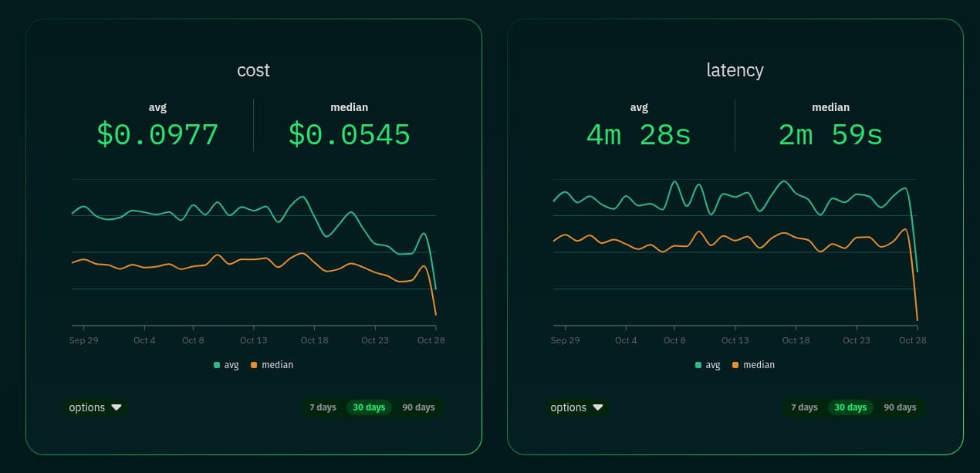
Task: Open the latency card options dropdown
Action: point(576,407)
